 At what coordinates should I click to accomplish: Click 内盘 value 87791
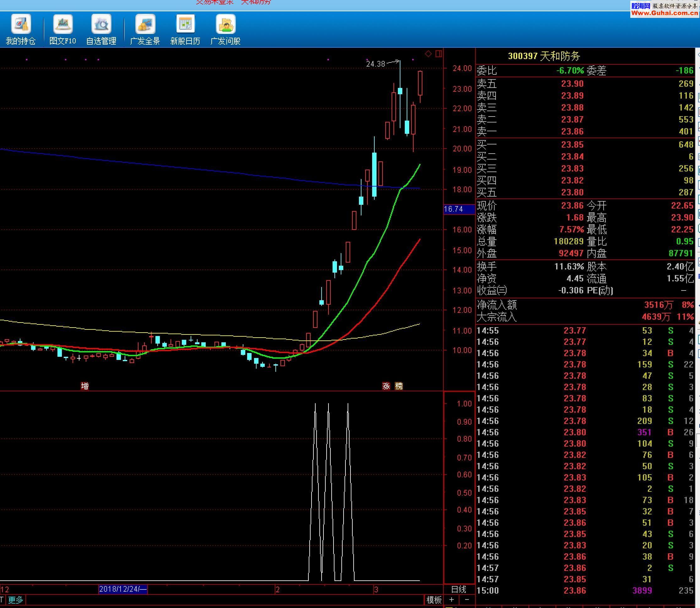[681, 253]
